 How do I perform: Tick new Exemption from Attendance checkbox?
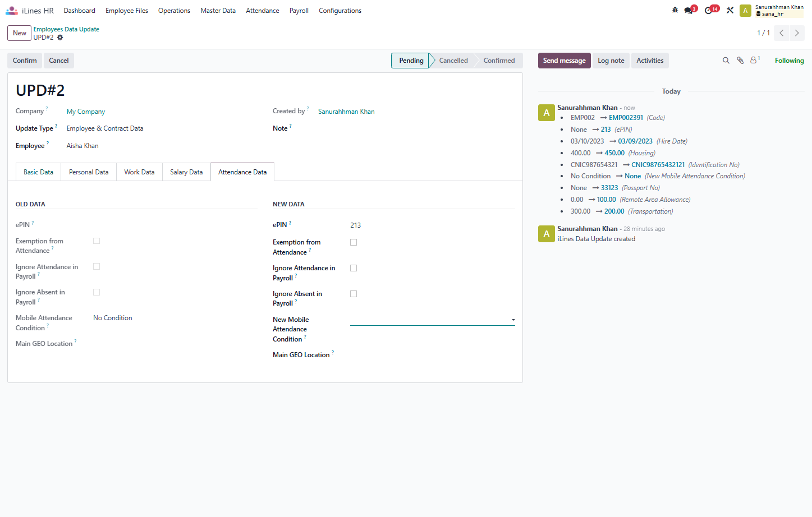(x=354, y=242)
